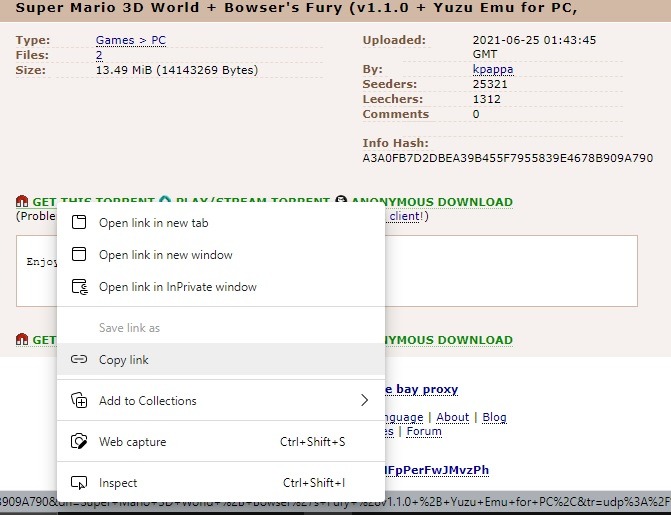Click the magnet icon in the lower download row
Screen dimensions: 671x515
pyautogui.click(x=22, y=340)
